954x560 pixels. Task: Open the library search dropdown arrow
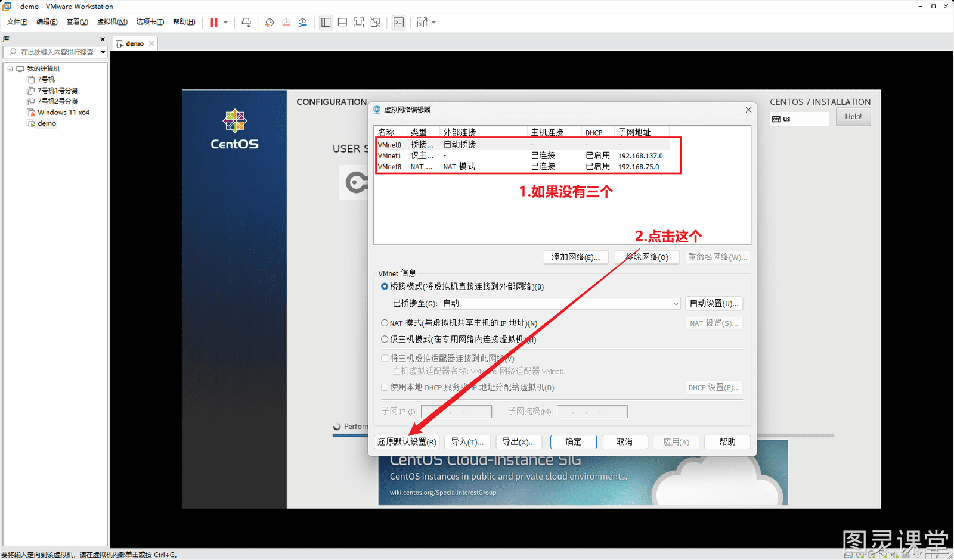103,52
